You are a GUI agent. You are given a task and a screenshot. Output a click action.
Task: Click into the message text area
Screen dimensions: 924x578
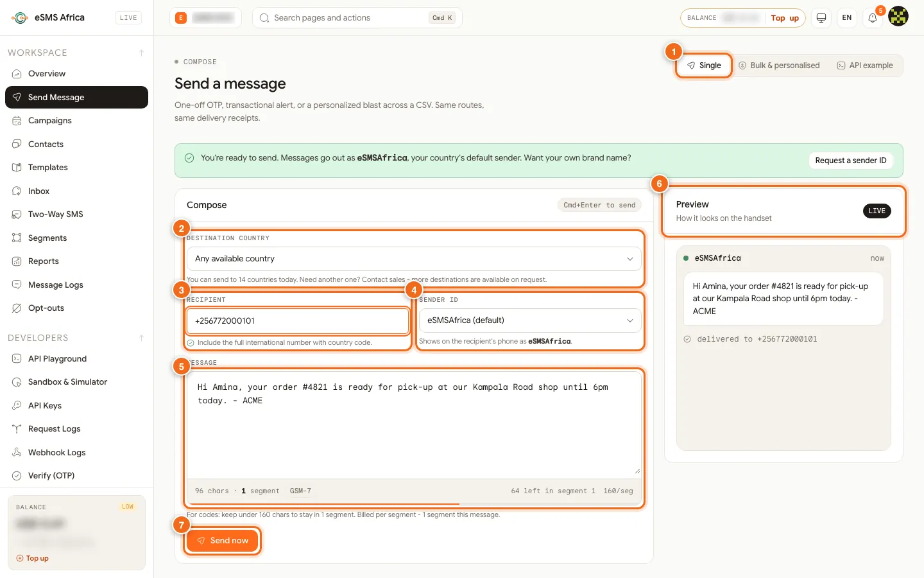tap(414, 424)
